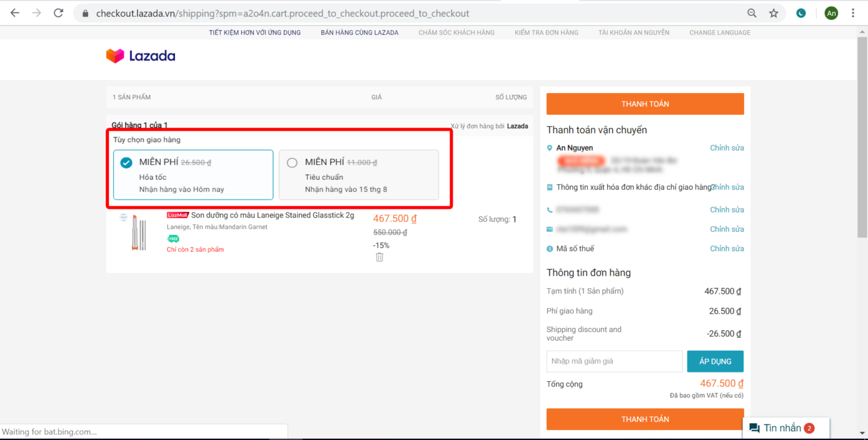Viewport: 868px width, 440px height.
Task: Open CHĂM SÓC KHÁCH HÀNG menu
Action: (x=456, y=32)
